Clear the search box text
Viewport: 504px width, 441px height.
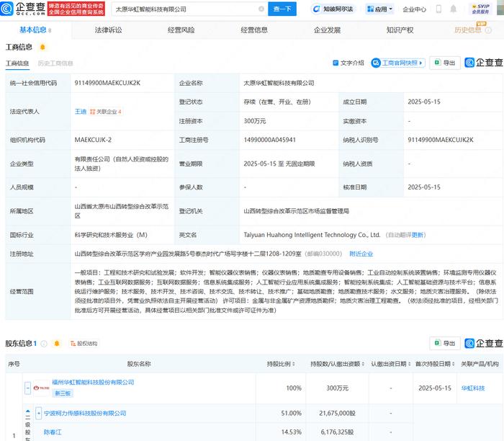coord(261,9)
